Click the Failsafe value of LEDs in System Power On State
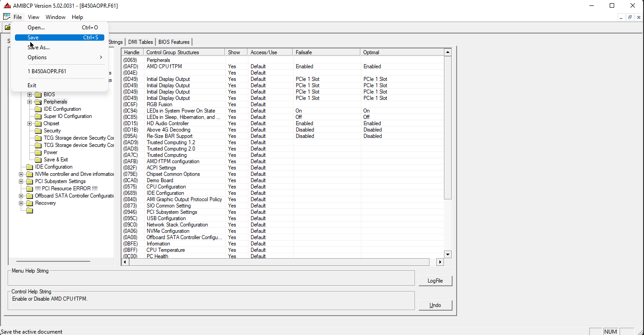Viewport: 644px width, 335px height. (x=299, y=111)
